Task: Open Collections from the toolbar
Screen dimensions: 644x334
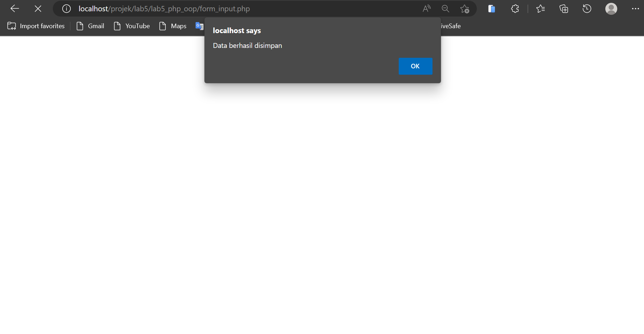Action: pos(564,8)
